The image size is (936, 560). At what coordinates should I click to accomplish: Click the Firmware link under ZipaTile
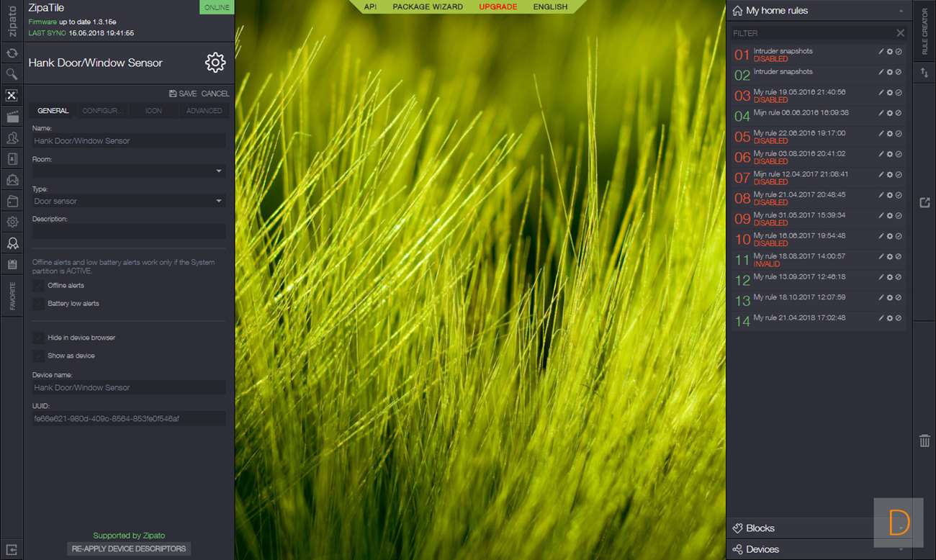pos(42,22)
